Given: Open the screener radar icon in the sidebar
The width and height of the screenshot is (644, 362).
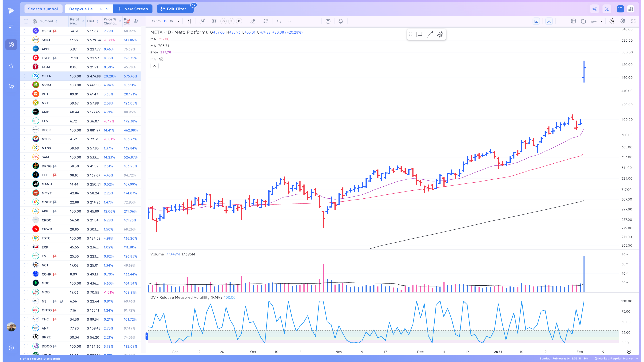Looking at the screenshot, I should point(11,44).
